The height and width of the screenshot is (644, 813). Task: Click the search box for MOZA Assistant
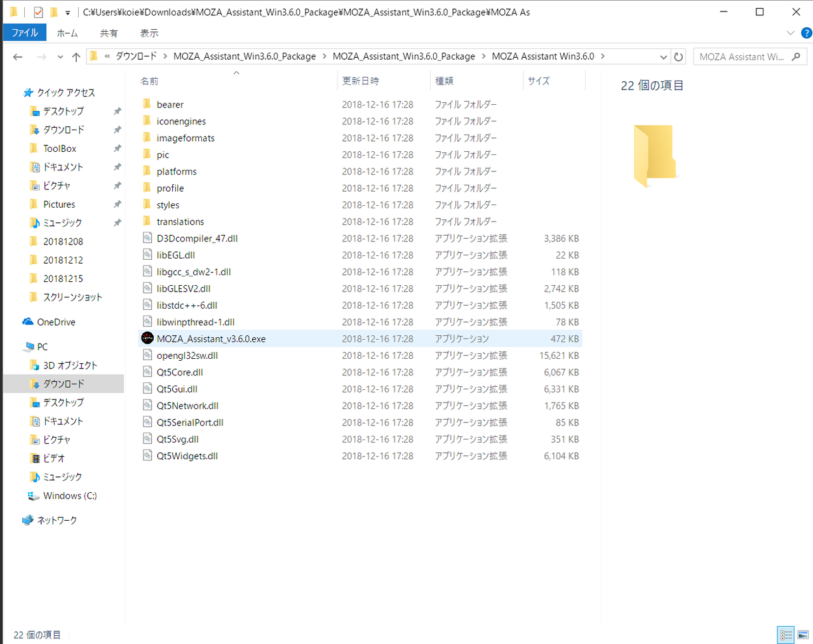tap(750, 57)
